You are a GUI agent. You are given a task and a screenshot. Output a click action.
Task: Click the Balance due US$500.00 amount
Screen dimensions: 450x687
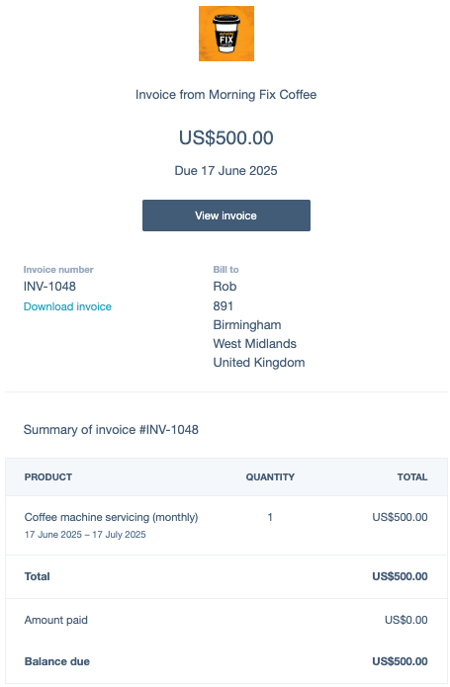(400, 661)
